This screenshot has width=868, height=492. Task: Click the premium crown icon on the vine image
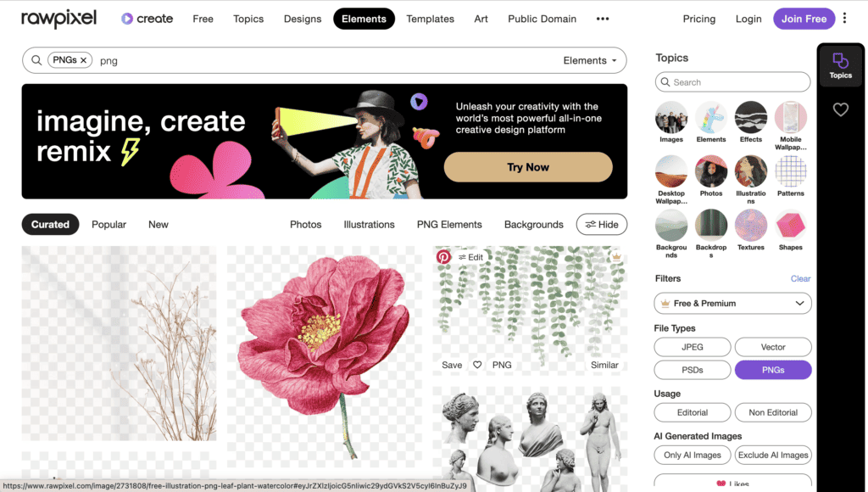[x=616, y=256]
